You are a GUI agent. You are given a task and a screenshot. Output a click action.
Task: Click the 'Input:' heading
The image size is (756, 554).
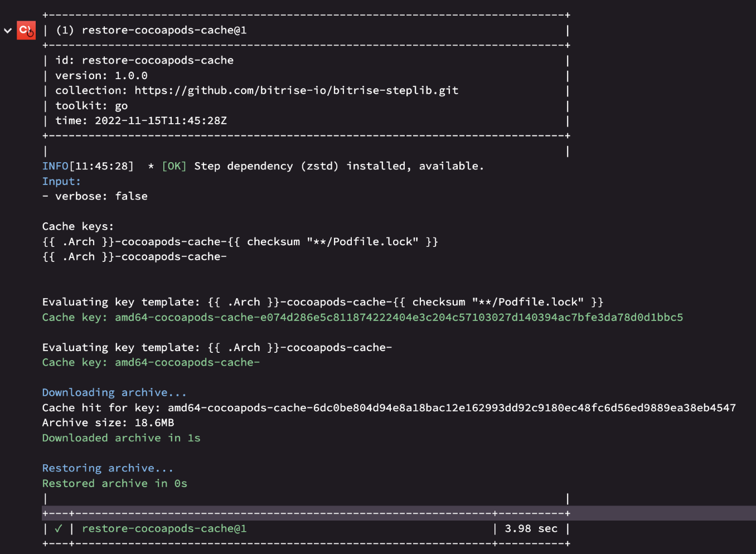(x=61, y=181)
